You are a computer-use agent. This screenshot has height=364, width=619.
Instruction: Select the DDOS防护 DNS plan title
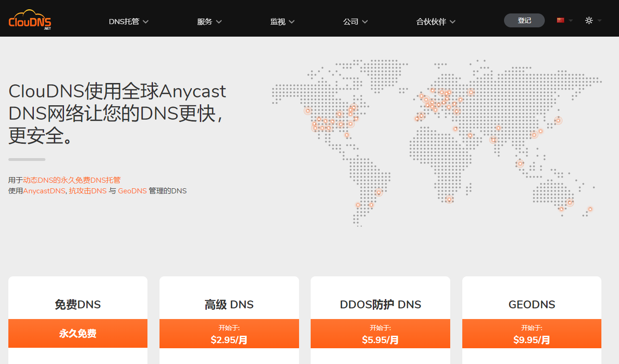point(380,305)
